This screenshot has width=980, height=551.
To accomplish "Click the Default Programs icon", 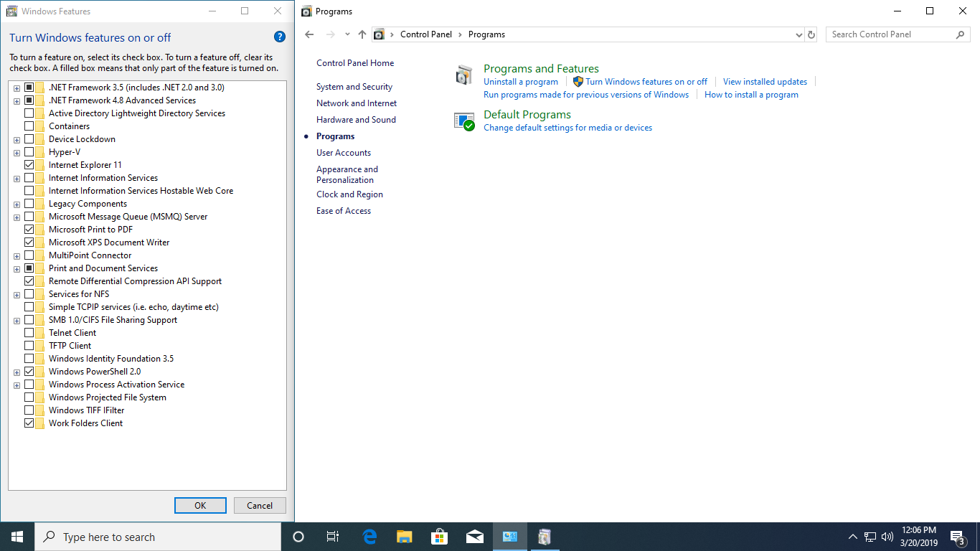I will click(x=465, y=121).
